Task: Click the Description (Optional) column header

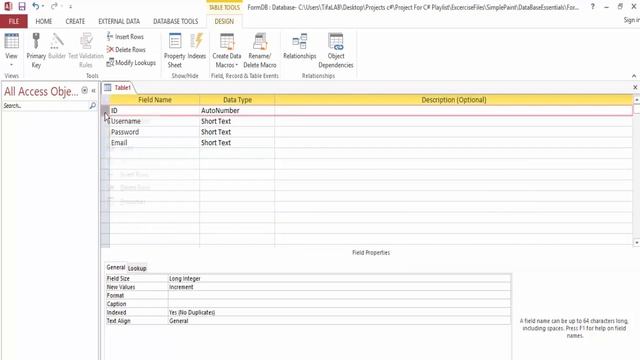Action: (453, 100)
